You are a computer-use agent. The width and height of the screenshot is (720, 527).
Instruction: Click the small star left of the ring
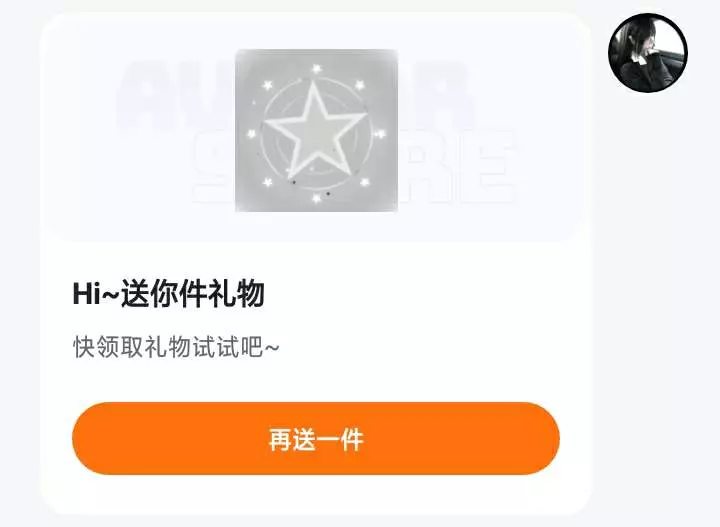[x=252, y=134]
